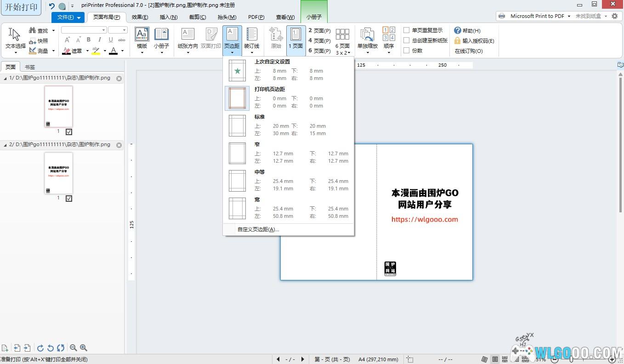The height and width of the screenshot is (364, 624).
Task: Zoom in with magnifier plus icon
Action: [83, 348]
